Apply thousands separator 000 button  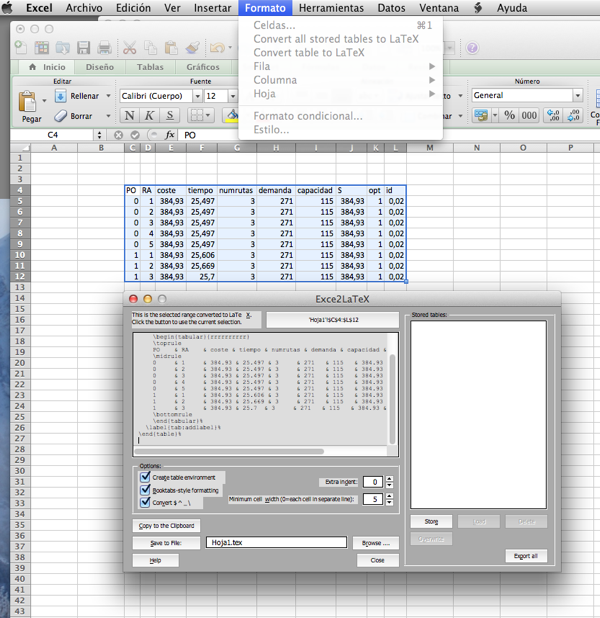coord(529,115)
